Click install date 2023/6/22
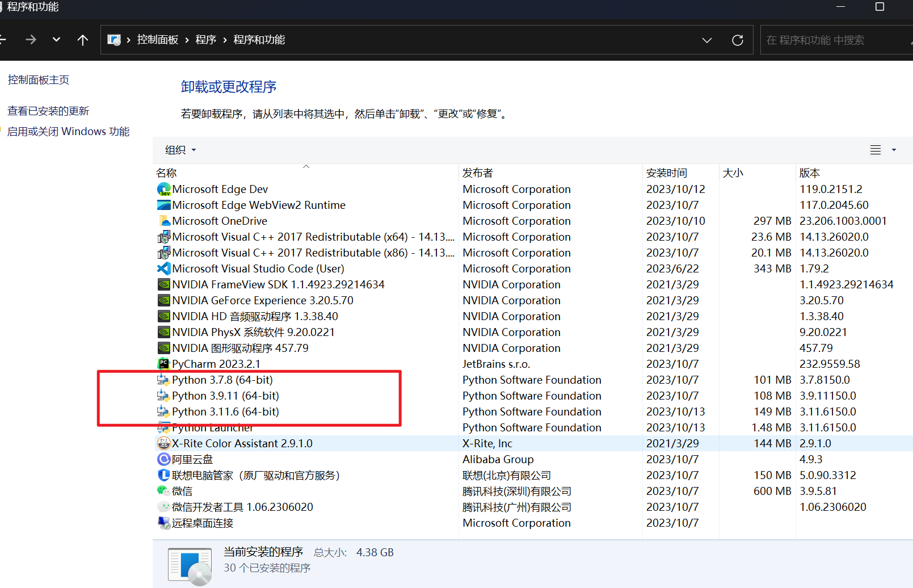Image resolution: width=913 pixels, height=588 pixels. pos(672,268)
